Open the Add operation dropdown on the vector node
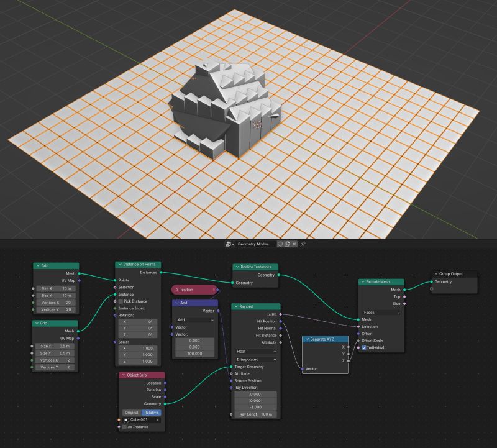This screenshot has height=448, width=497. (196, 320)
